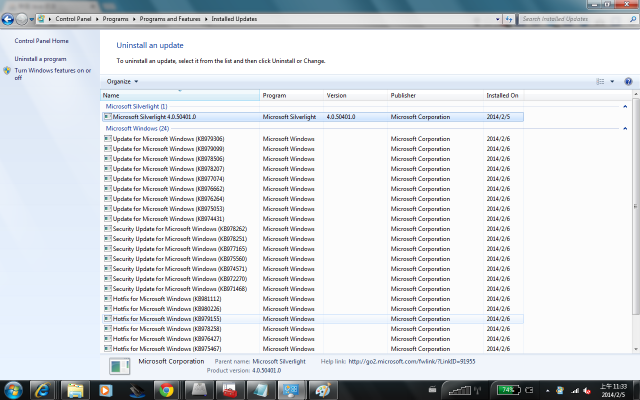Image resolution: width=640 pixels, height=400 pixels.
Task: Open Windows Media Player on taskbar
Action: pos(105,390)
